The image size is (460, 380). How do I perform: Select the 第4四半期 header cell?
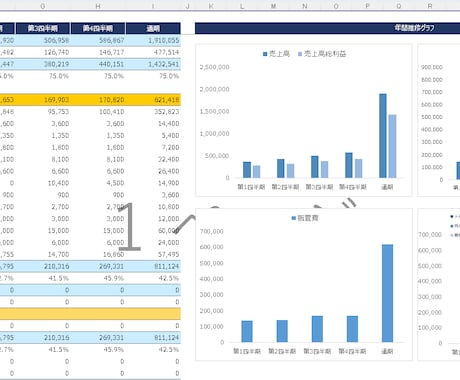[98, 28]
